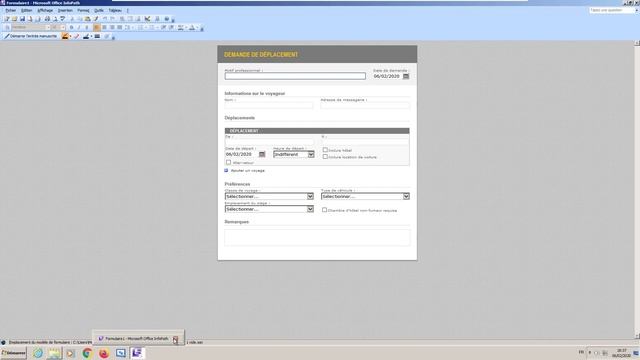Check Chambre d'hôtel non-fumeur requise

(x=324, y=210)
